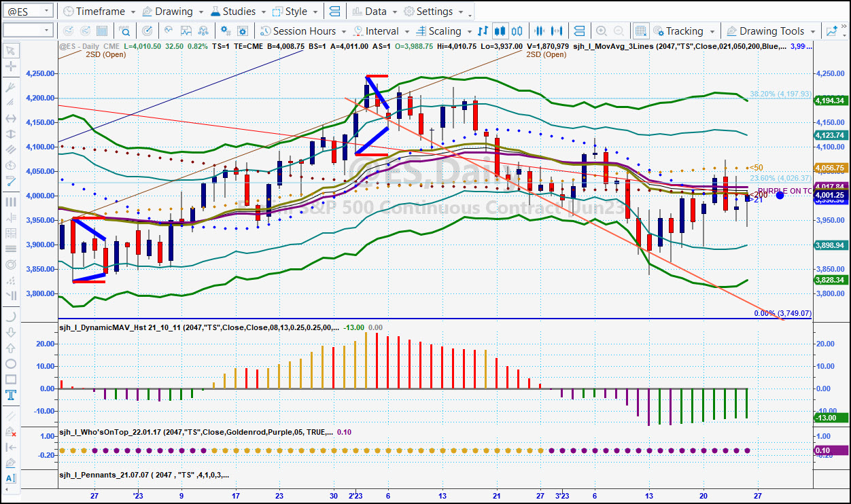Switch to hollow candlestick chart style
851x504 pixels.
point(517,31)
